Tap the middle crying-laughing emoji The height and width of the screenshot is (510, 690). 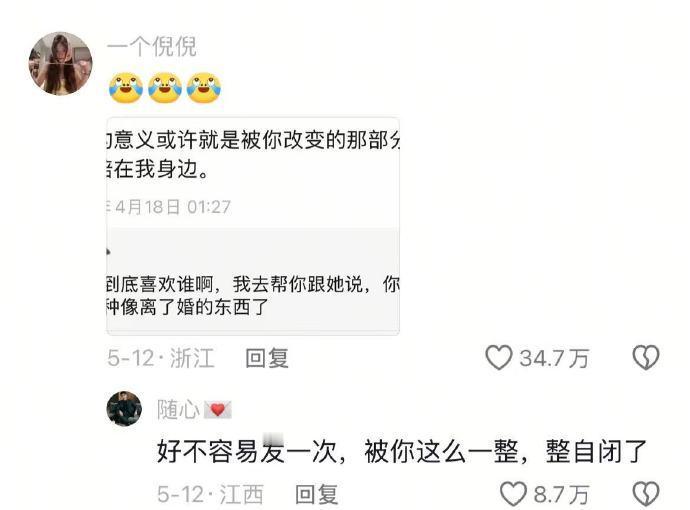165,88
